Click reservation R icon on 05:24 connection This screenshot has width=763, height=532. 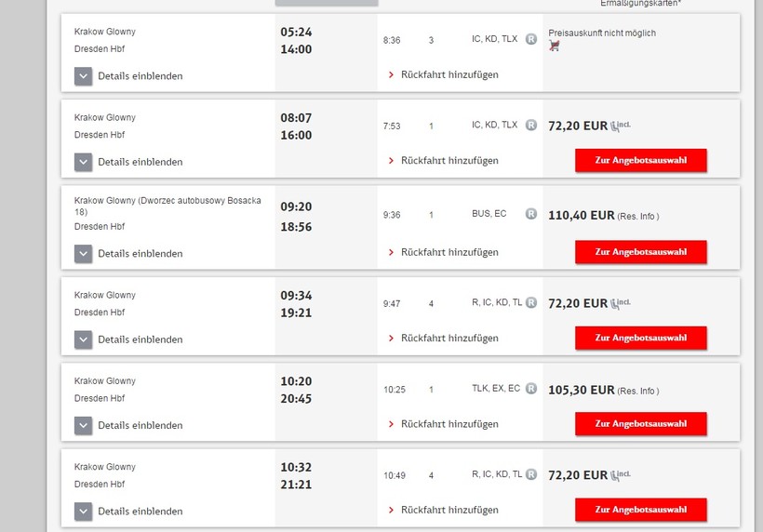(x=531, y=39)
